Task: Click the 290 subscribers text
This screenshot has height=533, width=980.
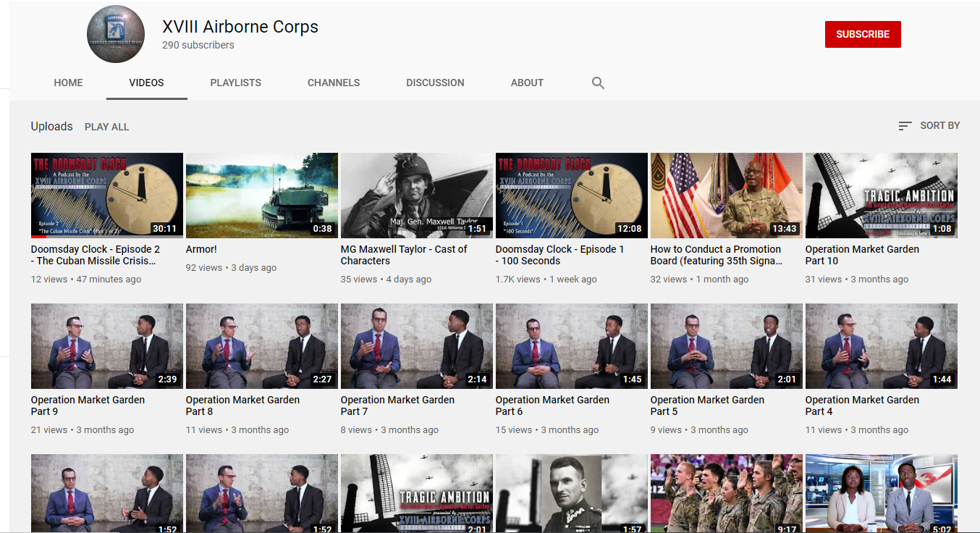Action: point(198,45)
